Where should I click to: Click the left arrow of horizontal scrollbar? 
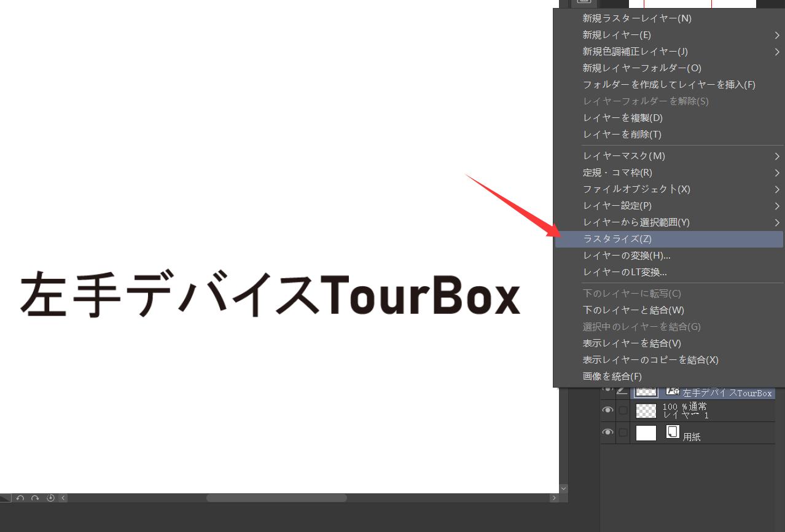(x=63, y=498)
